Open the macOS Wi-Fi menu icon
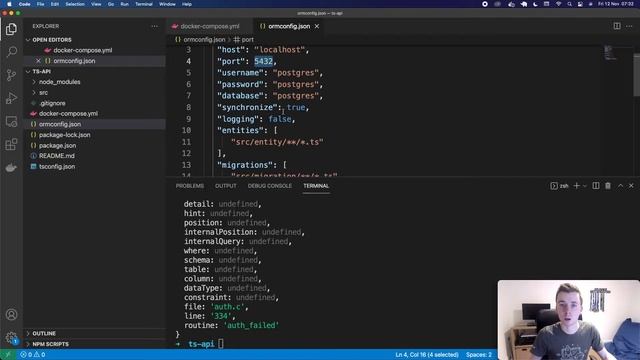 point(558,4)
